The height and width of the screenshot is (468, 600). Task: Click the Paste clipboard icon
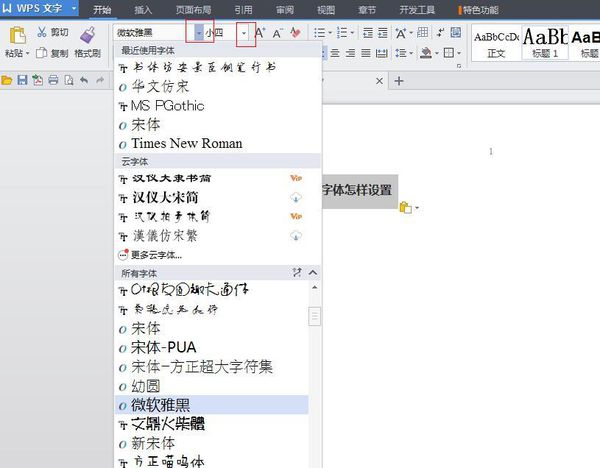[x=17, y=35]
